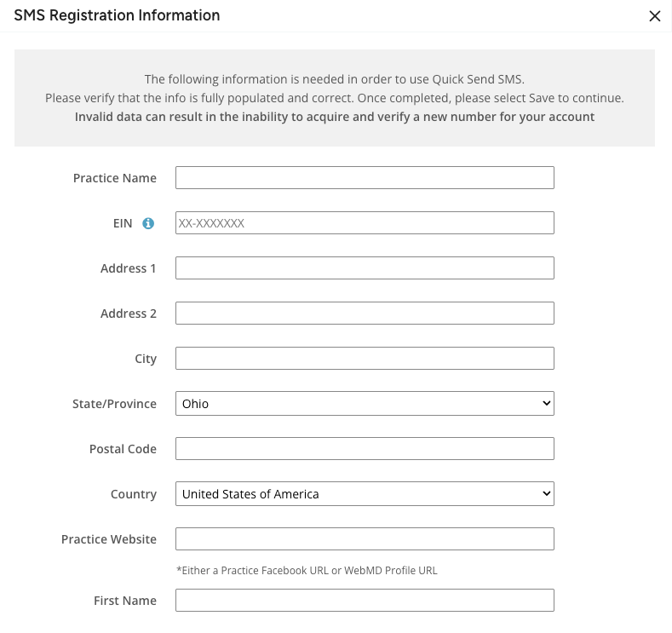This screenshot has height=633, width=672.
Task: Focus the EIN text field
Action: 365,223
